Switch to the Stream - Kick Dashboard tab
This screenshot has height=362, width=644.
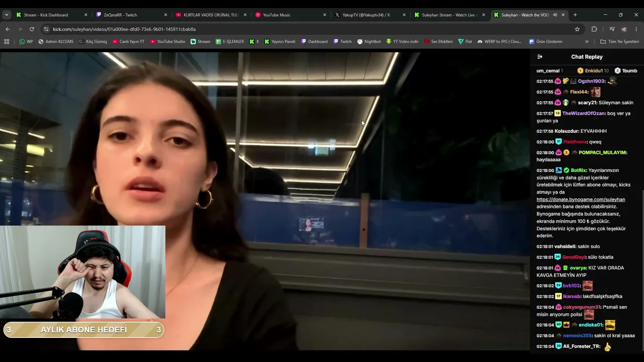52,15
